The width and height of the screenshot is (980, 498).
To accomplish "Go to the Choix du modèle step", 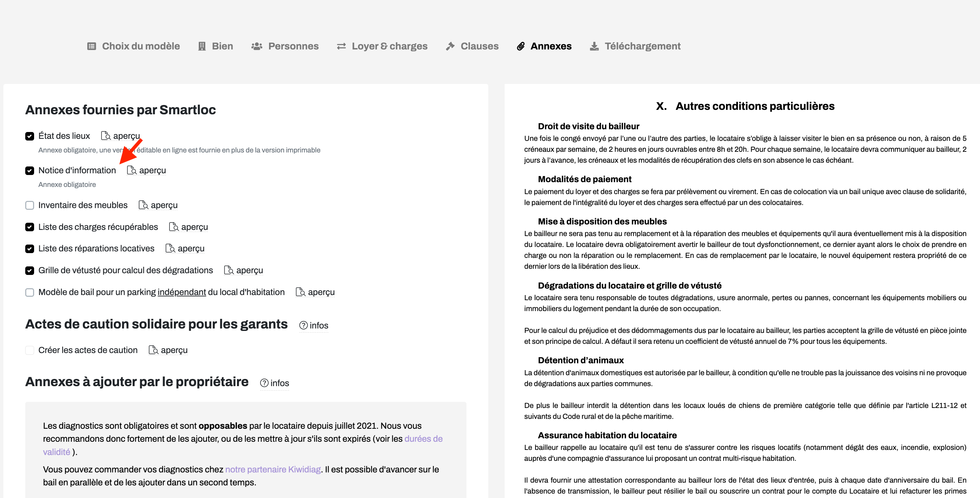I will 134,46.
